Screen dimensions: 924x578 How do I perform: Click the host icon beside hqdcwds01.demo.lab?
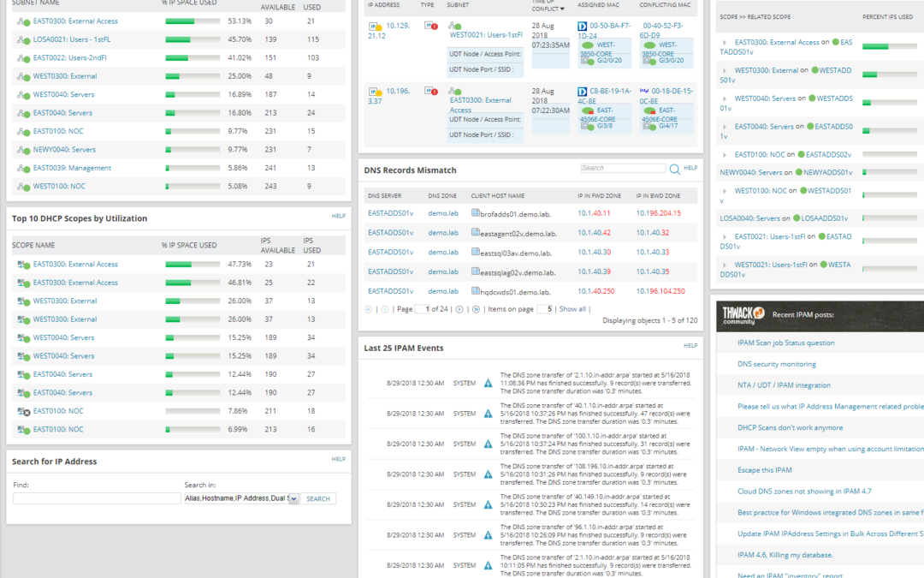pyautogui.click(x=475, y=291)
